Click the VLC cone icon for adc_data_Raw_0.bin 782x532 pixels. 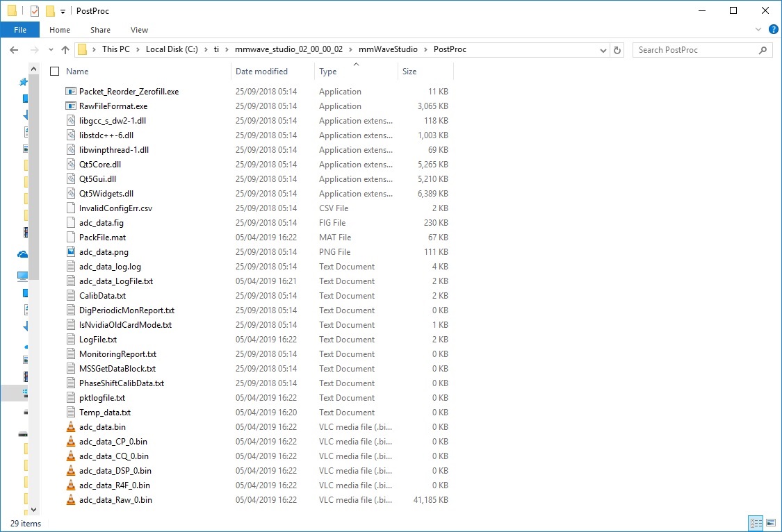tap(71, 500)
